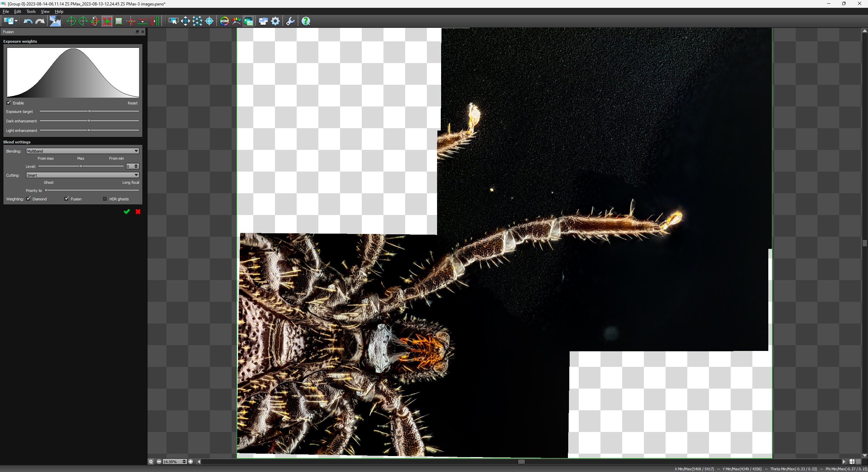Image resolution: width=868 pixels, height=472 pixels.
Task: Open the question mark help icon
Action: coord(305,21)
